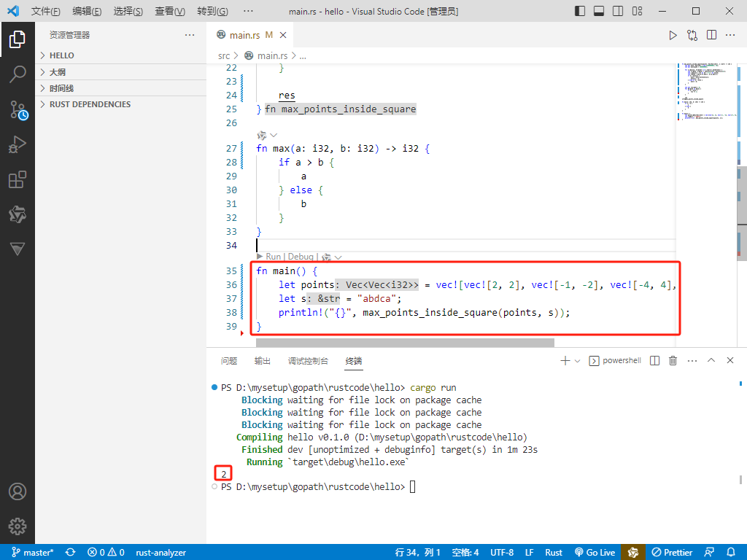
Task: Toggle secondary side bar visibility
Action: 618,11
